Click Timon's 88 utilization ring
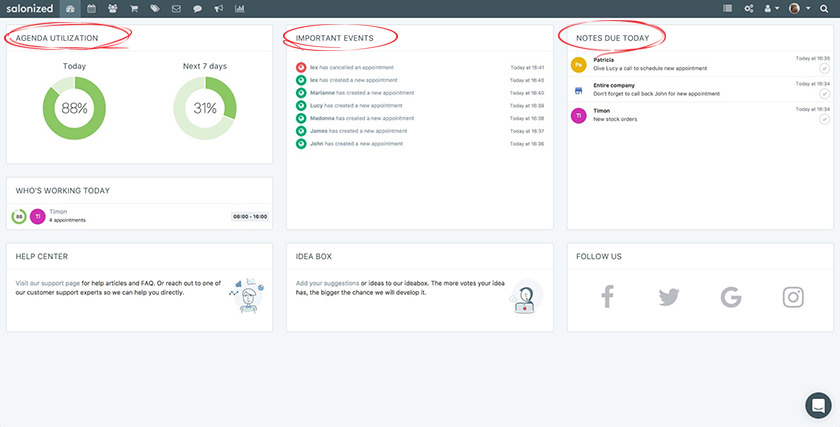Screen dimensions: 840x427 (19, 216)
